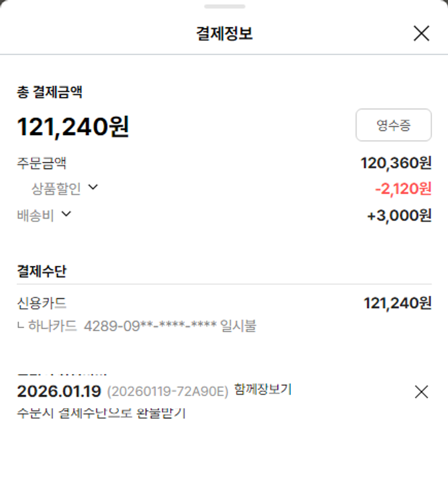Select the 신용카드 payment method label
The height and width of the screenshot is (484, 448).
pyautogui.click(x=42, y=303)
